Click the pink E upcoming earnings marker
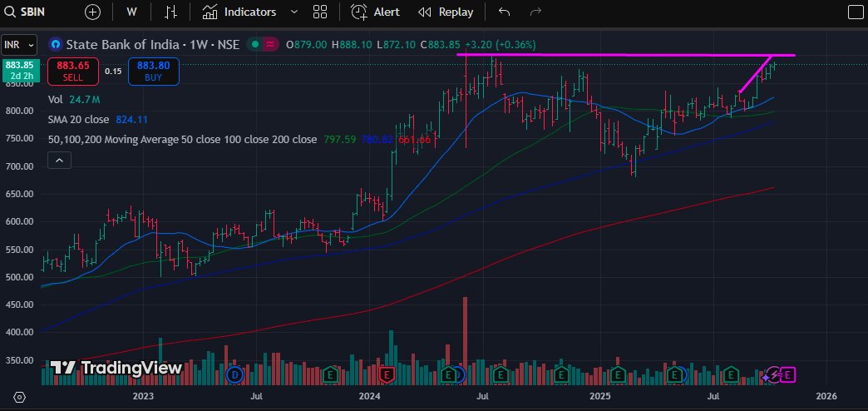The image size is (868, 411). (x=789, y=375)
